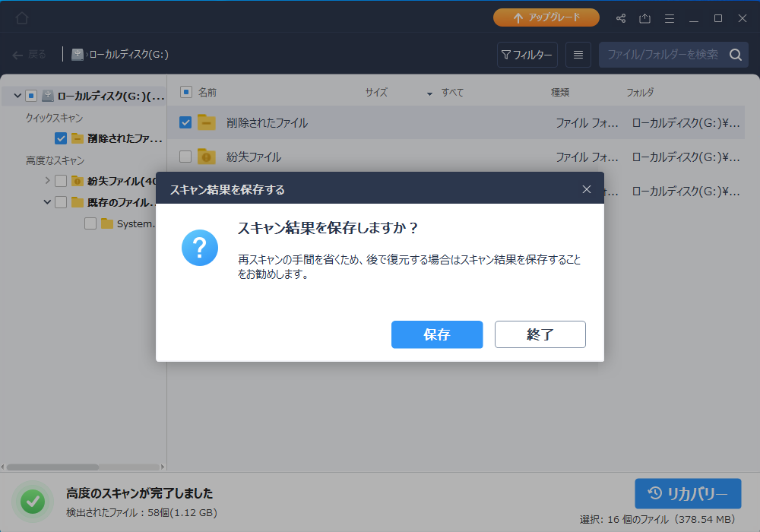Toggle the select-all checkbox beside 名前
Screen dimensions: 760x532
[x=185, y=93]
